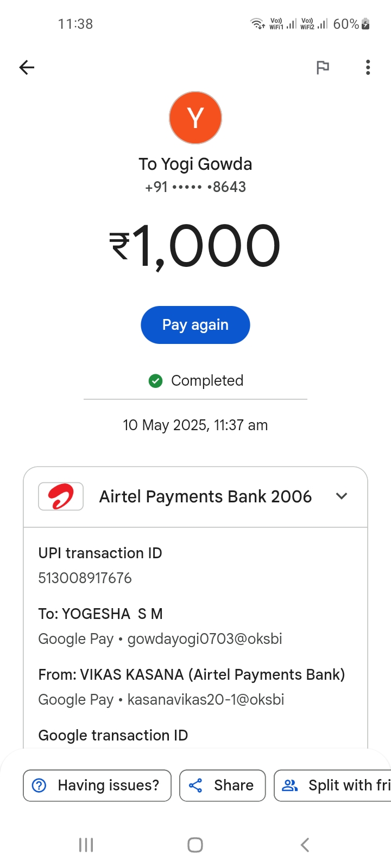
Task: Tap the ₹1,000 amount text
Action: click(x=195, y=247)
